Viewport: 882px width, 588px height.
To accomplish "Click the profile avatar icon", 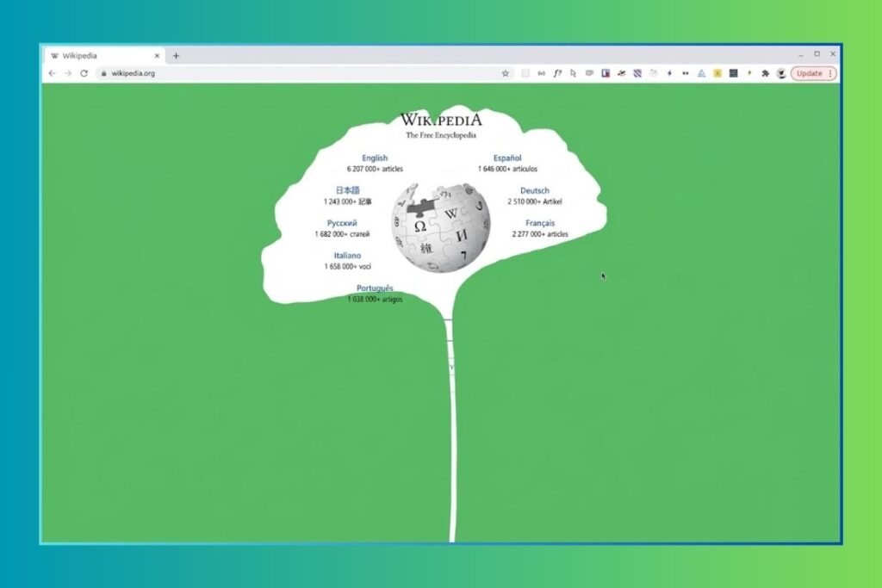I will coord(780,74).
